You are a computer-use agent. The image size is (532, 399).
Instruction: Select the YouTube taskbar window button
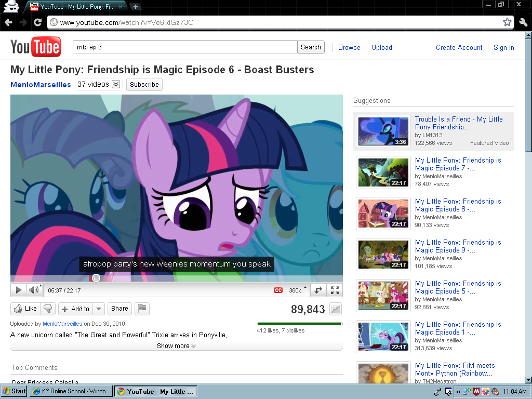(155, 392)
